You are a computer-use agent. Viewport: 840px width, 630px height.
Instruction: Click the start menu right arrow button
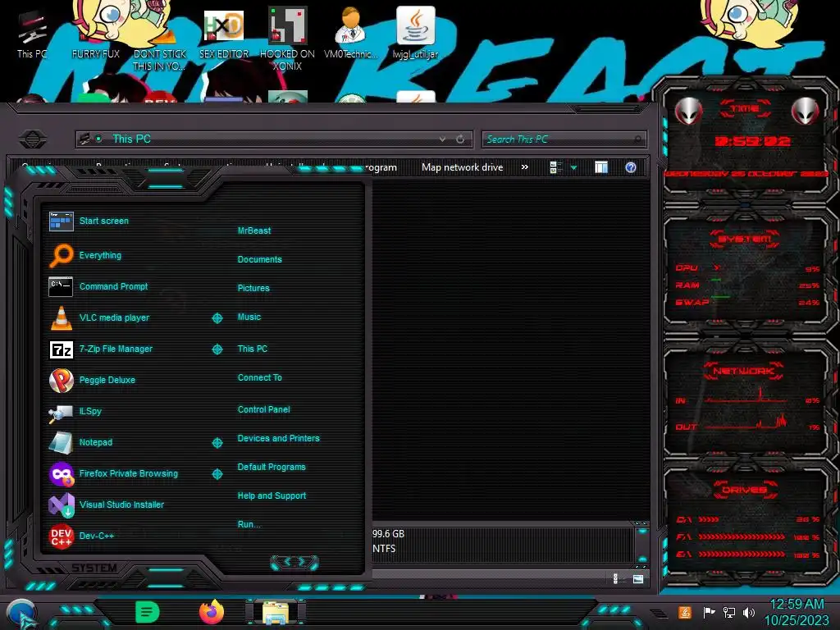pyautogui.click(x=303, y=562)
